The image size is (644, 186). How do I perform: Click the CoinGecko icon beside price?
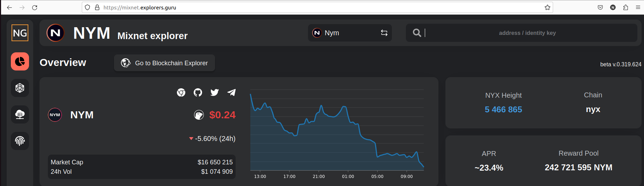coord(199,115)
